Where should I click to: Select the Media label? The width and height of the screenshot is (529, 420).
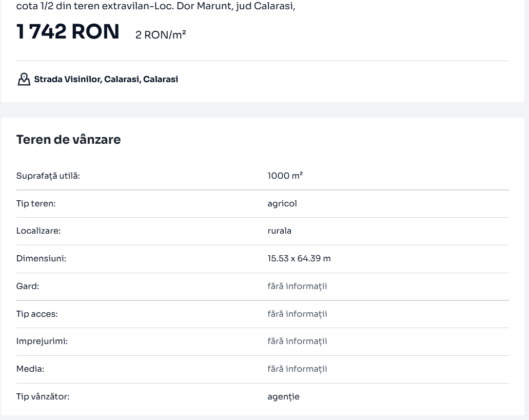click(x=30, y=369)
